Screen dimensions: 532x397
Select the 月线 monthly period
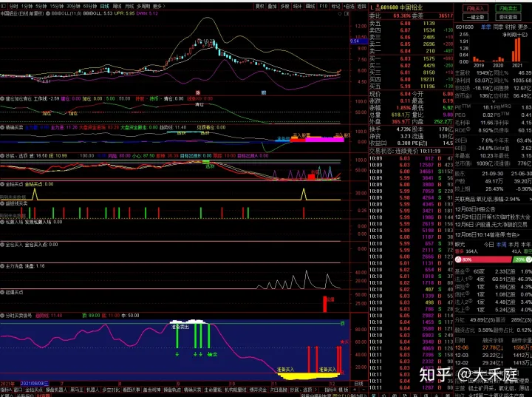pos(133,5)
